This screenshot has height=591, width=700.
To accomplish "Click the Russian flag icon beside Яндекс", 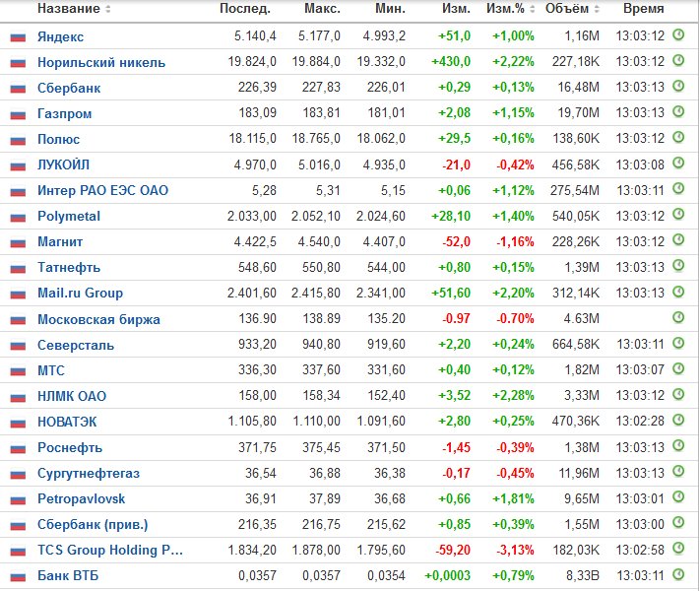I will tap(18, 37).
